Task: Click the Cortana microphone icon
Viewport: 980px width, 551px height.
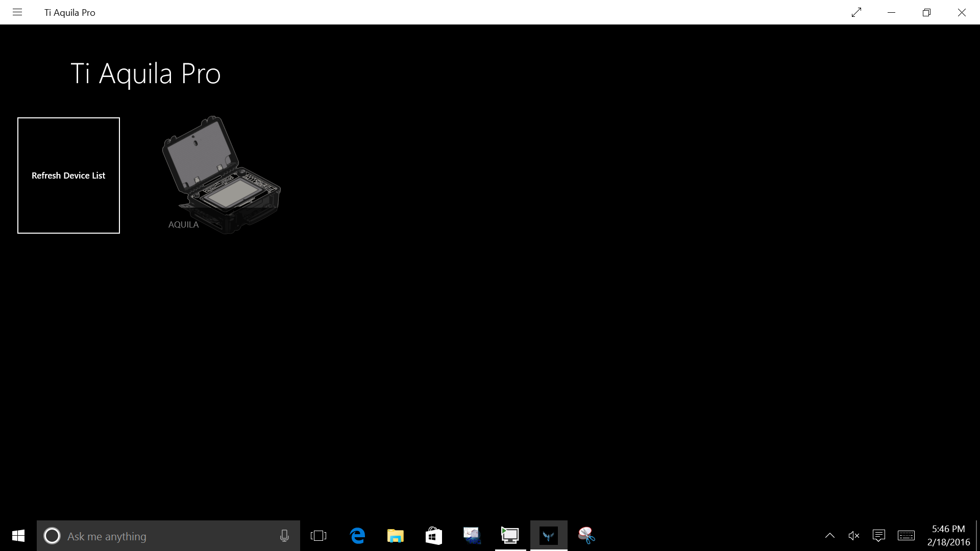Action: (x=284, y=536)
